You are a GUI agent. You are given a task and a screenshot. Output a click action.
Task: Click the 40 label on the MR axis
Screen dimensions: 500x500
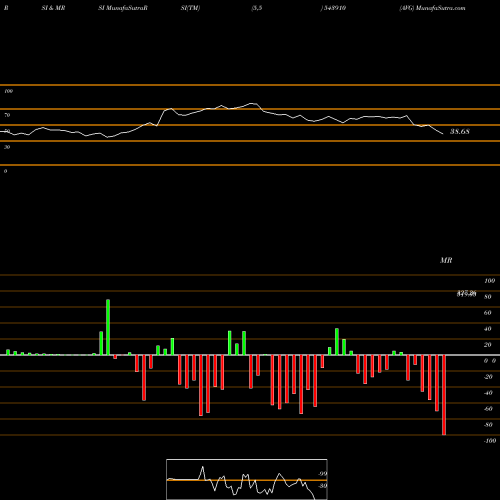point(488,329)
